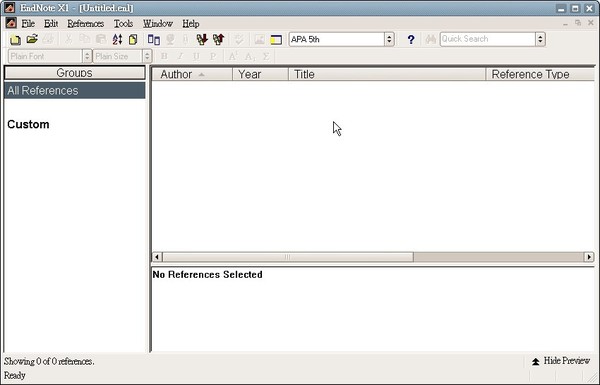The width and height of the screenshot is (600, 385).
Task: Click 'No References Selected' preview text
Action: 207,274
